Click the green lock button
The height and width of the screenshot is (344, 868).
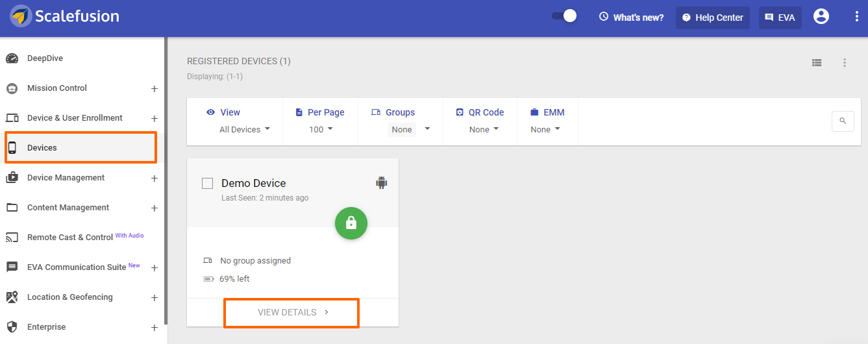[351, 223]
